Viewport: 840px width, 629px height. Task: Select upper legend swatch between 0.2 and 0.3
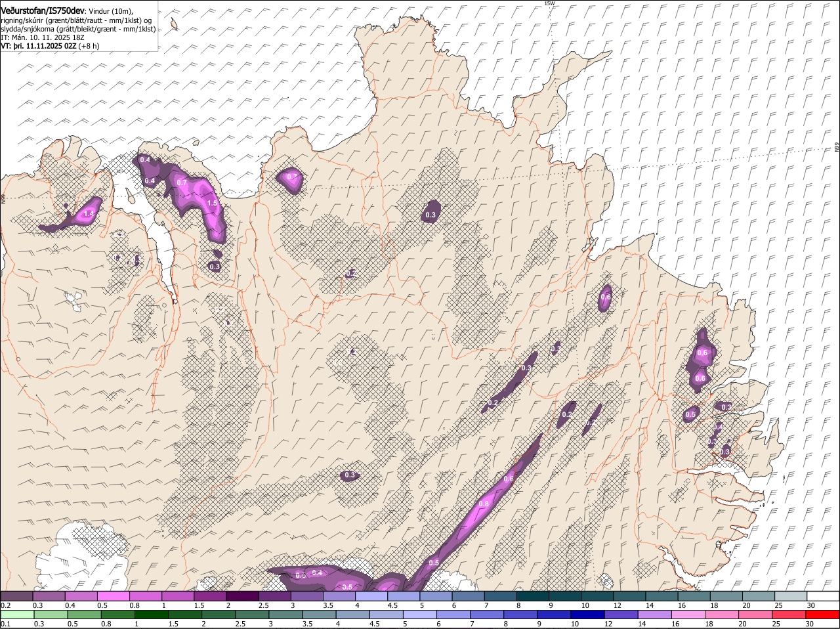(16, 596)
